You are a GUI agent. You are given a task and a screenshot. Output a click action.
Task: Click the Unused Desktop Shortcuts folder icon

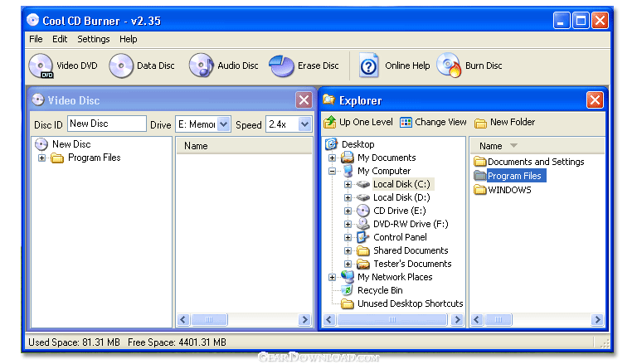pyautogui.click(x=348, y=303)
